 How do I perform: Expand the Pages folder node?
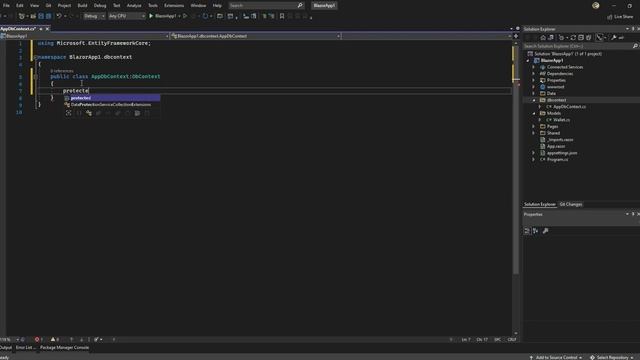click(x=534, y=127)
